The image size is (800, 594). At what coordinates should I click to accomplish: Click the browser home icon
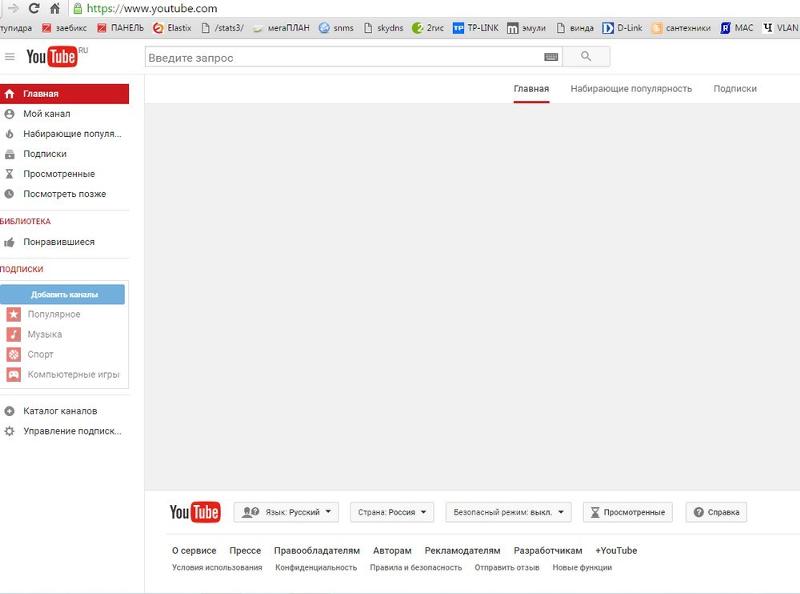[55, 8]
